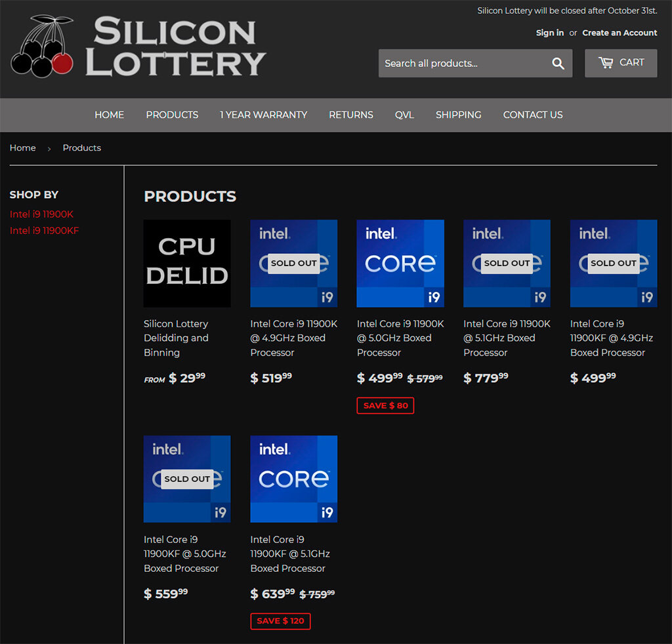Open the 11900KF @ 4.9GHz sold-out thumbnail

[614, 264]
